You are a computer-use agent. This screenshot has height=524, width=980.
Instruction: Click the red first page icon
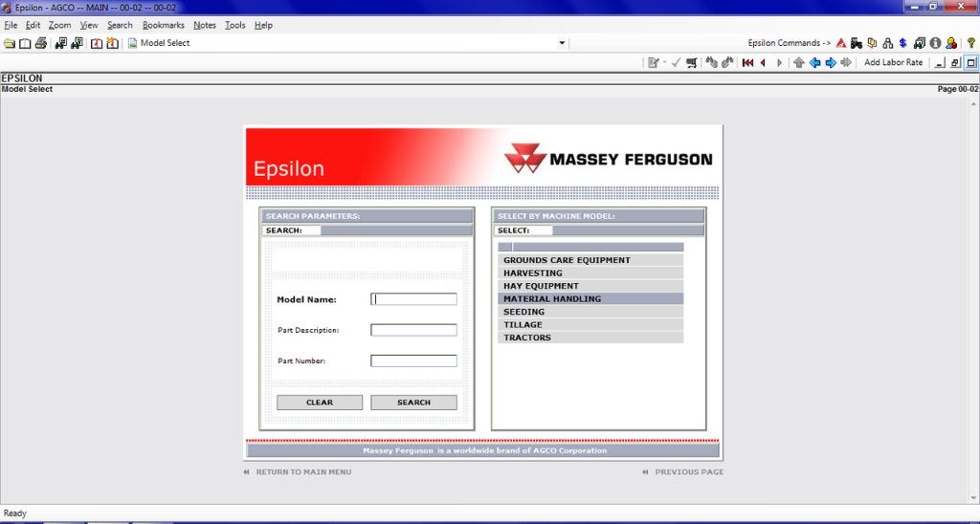click(747, 62)
